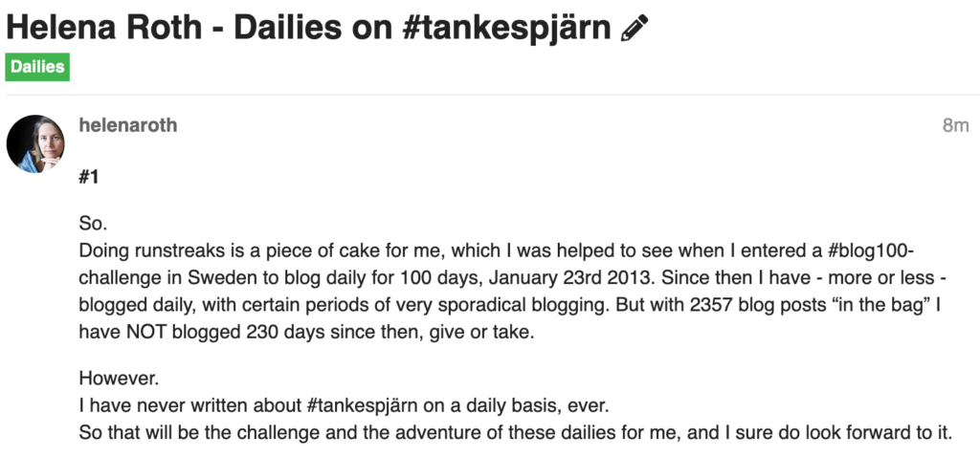Viewport: 980px width, 457px height.
Task: Open the helenaroth username link
Action: point(128,125)
